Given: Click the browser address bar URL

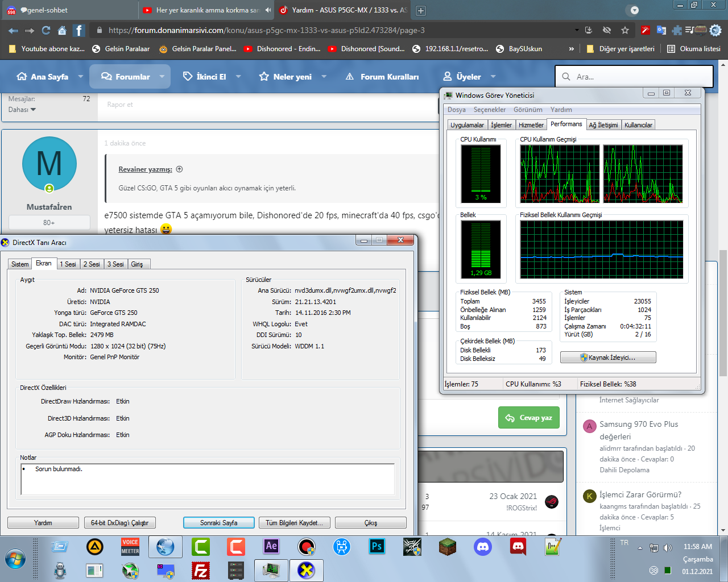Looking at the screenshot, I should [x=267, y=30].
